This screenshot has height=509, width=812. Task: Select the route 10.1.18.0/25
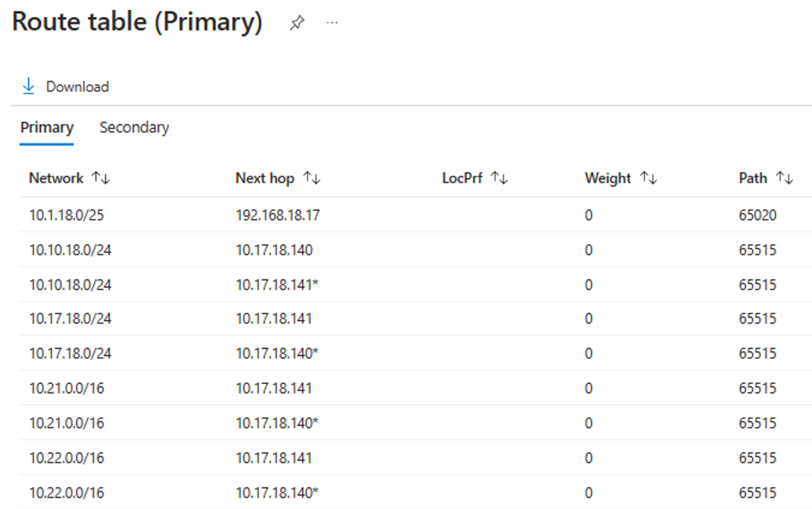pyautogui.click(x=66, y=215)
